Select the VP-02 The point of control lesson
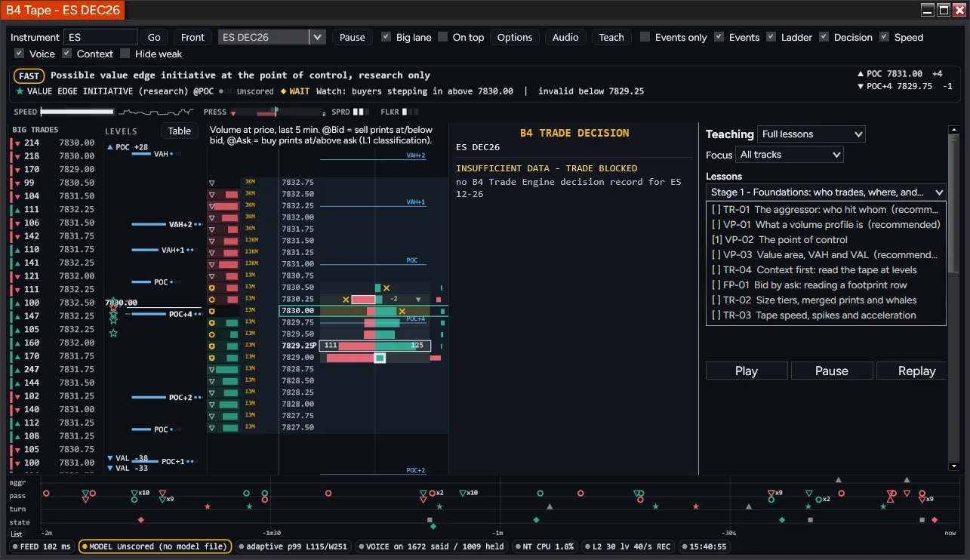Image resolution: width=970 pixels, height=560 pixels. click(826, 240)
